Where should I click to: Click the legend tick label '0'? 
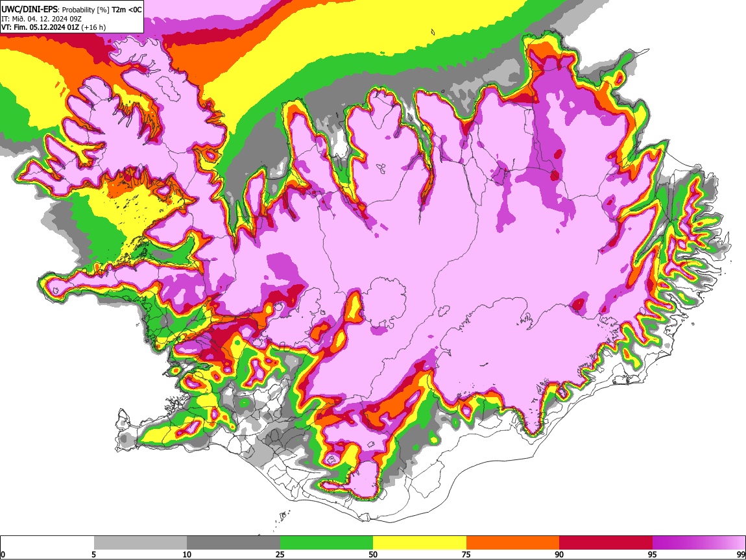pyautogui.click(x=3, y=555)
